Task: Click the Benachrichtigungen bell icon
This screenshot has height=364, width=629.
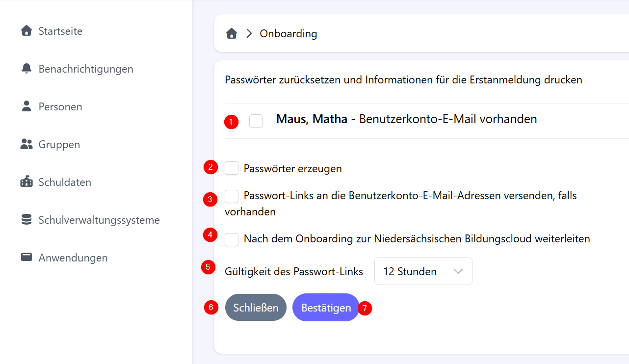Action: [26, 69]
